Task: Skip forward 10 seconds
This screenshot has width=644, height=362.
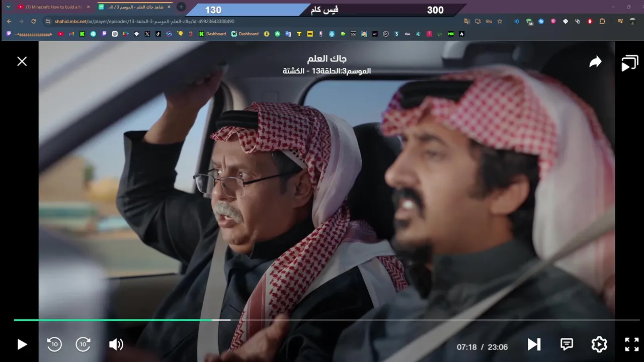Action: (83, 344)
